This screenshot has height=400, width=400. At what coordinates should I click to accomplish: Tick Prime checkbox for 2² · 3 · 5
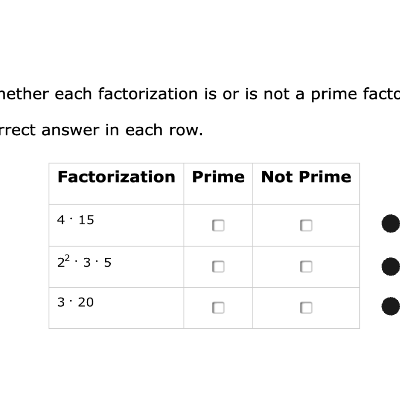click(218, 267)
